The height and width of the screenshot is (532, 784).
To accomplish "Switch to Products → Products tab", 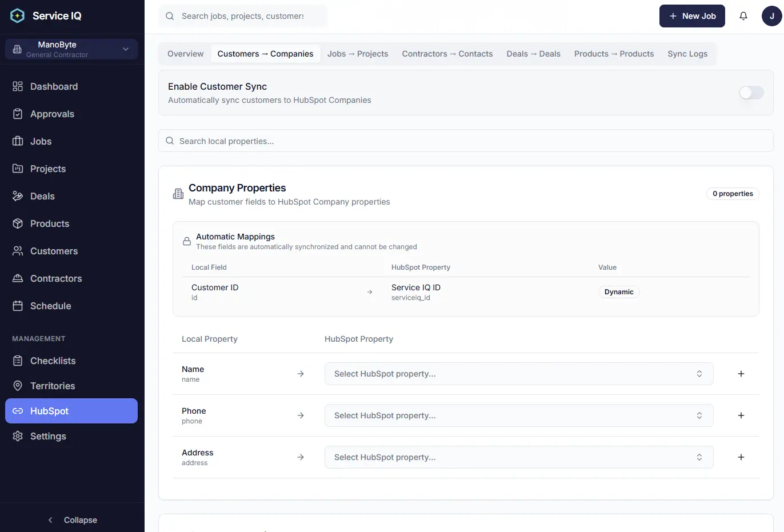I will tap(614, 54).
